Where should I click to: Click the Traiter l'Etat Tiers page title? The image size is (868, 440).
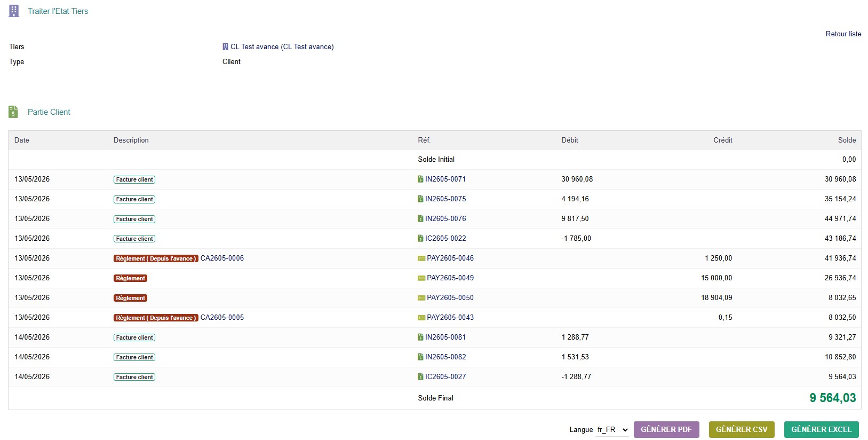pos(58,11)
